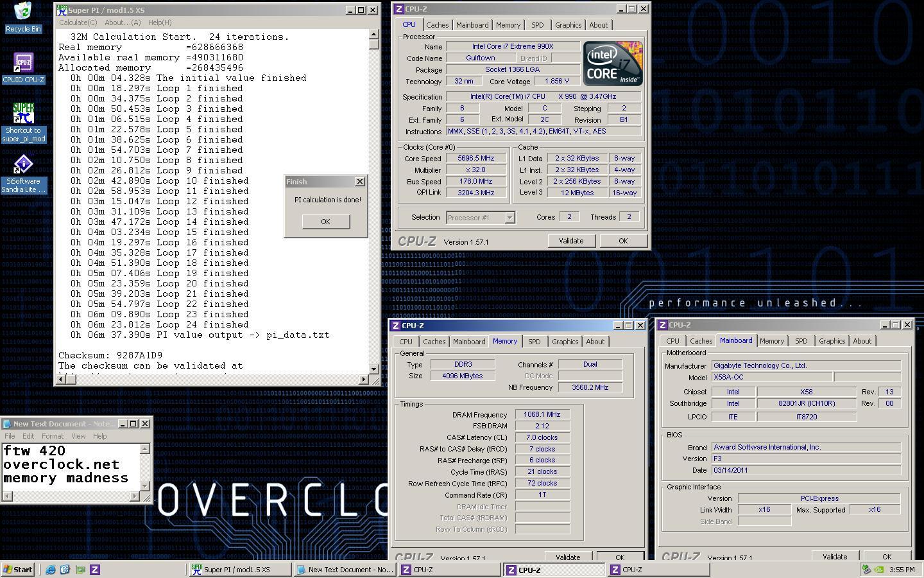Screen dimensions: 924x578
Task: Open View menu in Notepad
Action: coord(78,436)
